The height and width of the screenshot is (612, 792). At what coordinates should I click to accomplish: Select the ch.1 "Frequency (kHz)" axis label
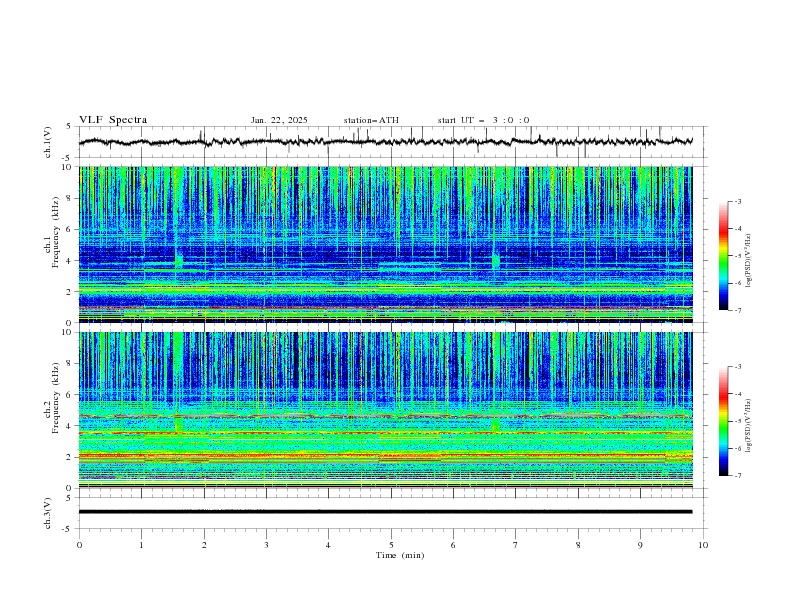tap(56, 231)
